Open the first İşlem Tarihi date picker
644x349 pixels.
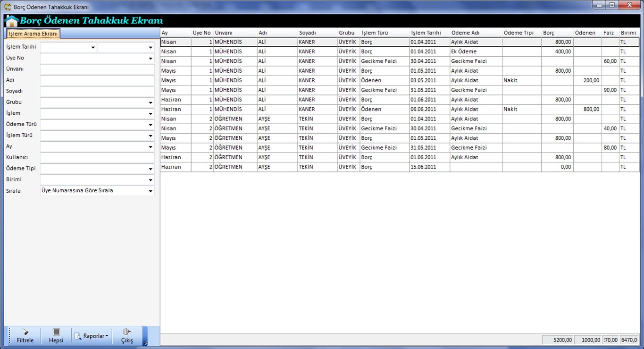[92, 48]
